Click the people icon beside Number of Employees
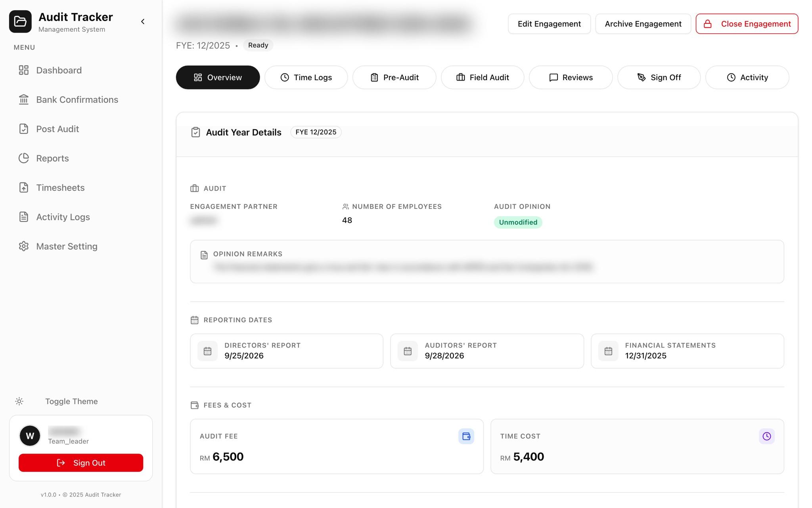The height and width of the screenshot is (508, 812). coord(345,207)
